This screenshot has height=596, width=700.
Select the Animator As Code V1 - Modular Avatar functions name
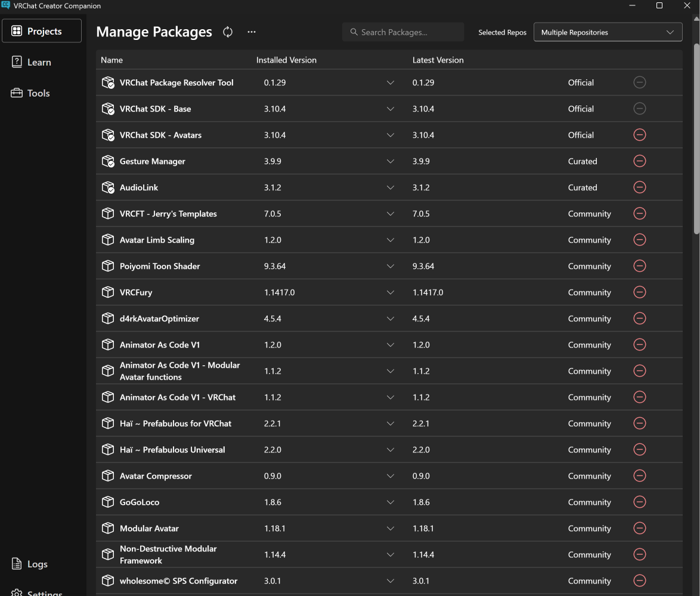tap(180, 371)
